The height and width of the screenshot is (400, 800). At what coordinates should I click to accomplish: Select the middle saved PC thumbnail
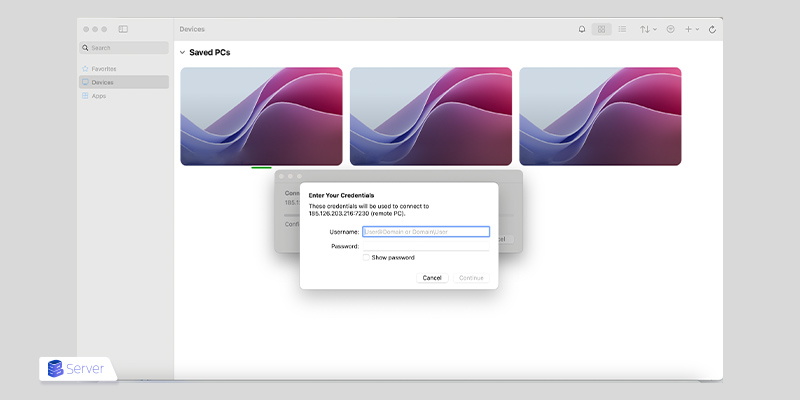coord(431,116)
